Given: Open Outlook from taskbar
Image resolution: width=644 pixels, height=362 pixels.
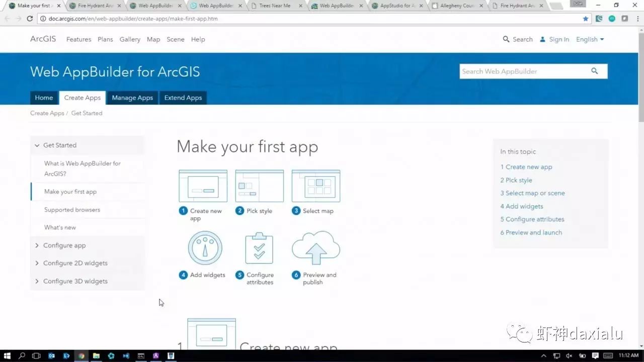Looking at the screenshot, I should [51, 356].
